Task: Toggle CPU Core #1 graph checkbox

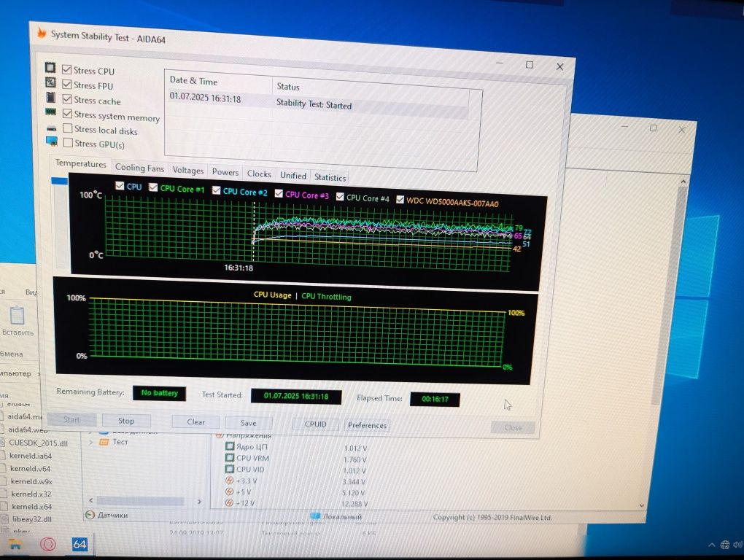Action: 153,187
